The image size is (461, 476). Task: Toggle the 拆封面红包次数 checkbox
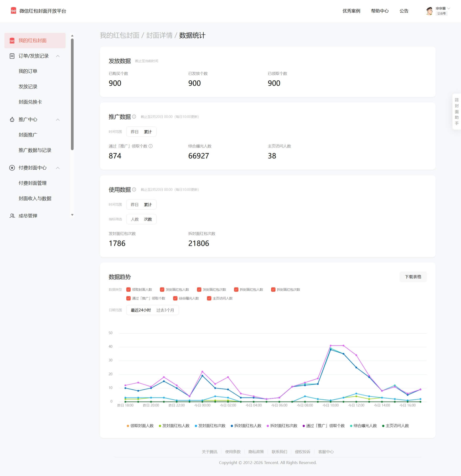pos(273,290)
